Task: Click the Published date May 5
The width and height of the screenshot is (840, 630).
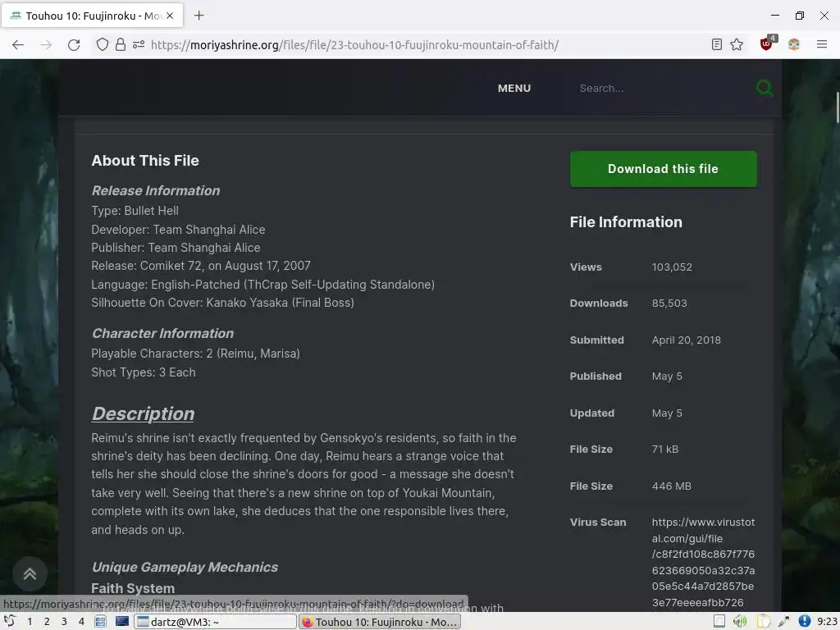Action: (667, 376)
